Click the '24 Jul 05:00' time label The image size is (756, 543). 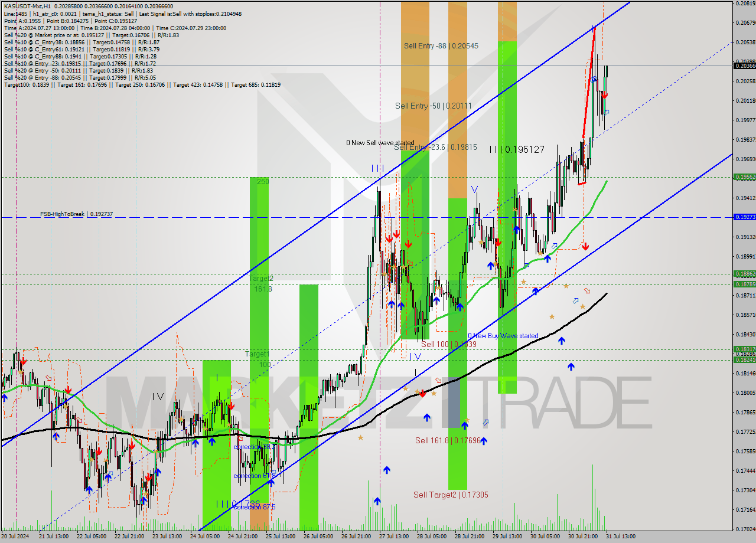click(x=204, y=537)
